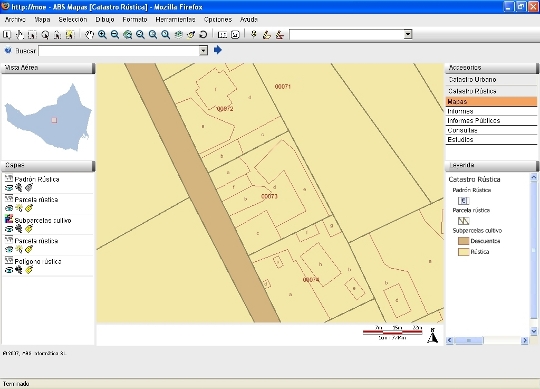Click inside the Buscar search field
Viewport: 540px width, 389px height.
pyautogui.click(x=119, y=51)
